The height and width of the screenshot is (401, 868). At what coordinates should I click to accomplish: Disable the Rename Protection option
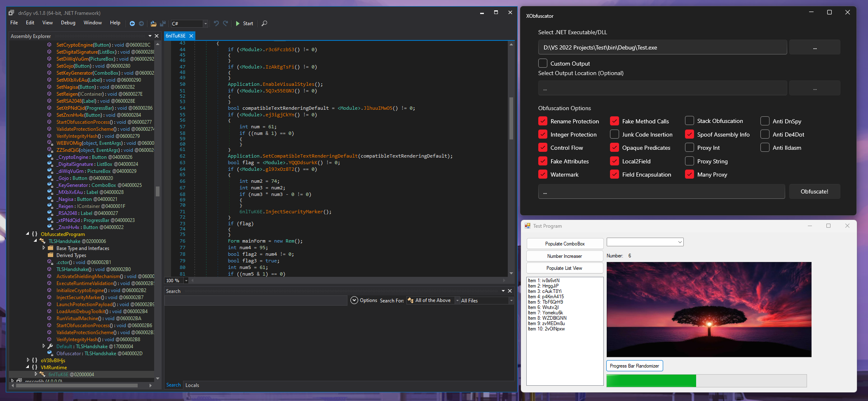pyautogui.click(x=543, y=121)
